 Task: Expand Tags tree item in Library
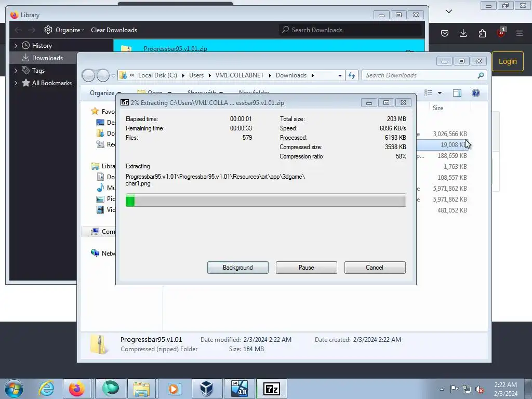pos(16,71)
